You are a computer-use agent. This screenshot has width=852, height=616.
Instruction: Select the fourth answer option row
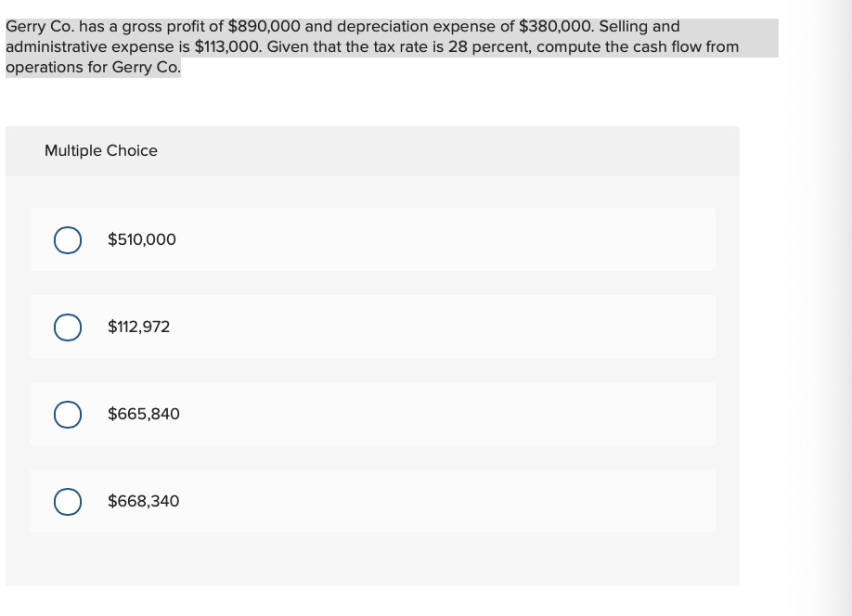click(371, 502)
